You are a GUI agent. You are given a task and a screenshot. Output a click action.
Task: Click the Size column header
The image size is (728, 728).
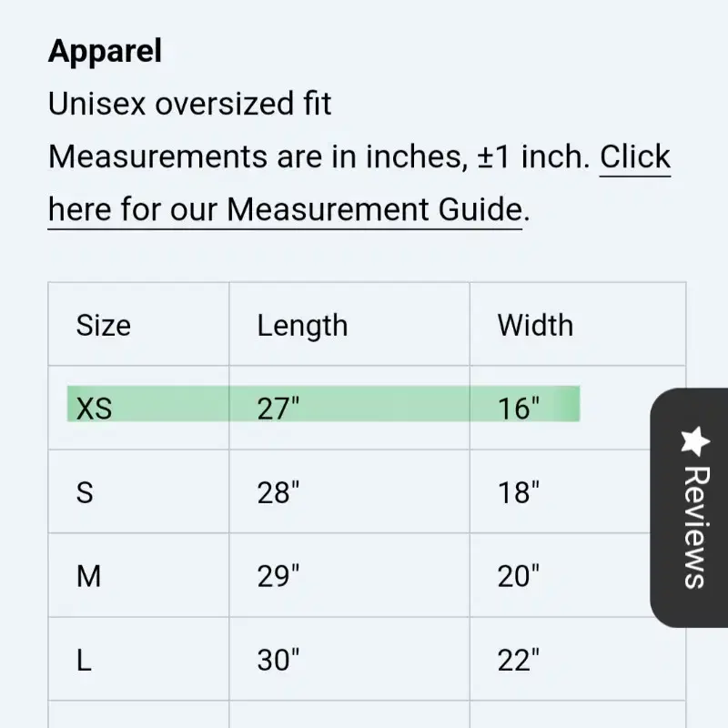104,325
